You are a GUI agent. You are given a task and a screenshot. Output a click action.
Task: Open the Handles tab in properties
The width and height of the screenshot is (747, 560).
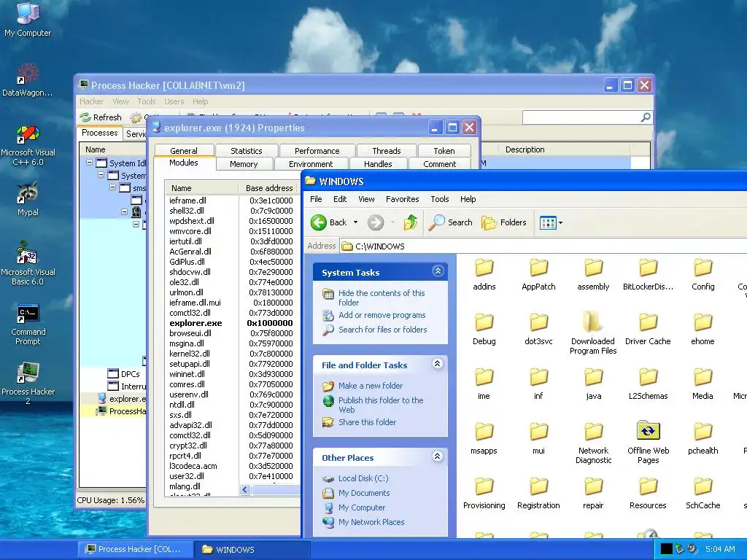coord(378,164)
